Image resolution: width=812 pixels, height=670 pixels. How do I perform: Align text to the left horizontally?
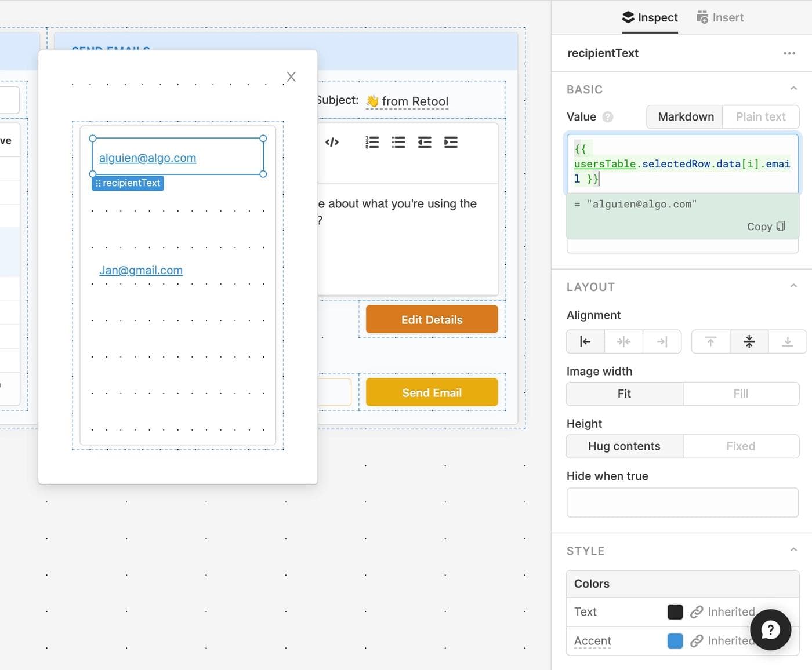(585, 341)
